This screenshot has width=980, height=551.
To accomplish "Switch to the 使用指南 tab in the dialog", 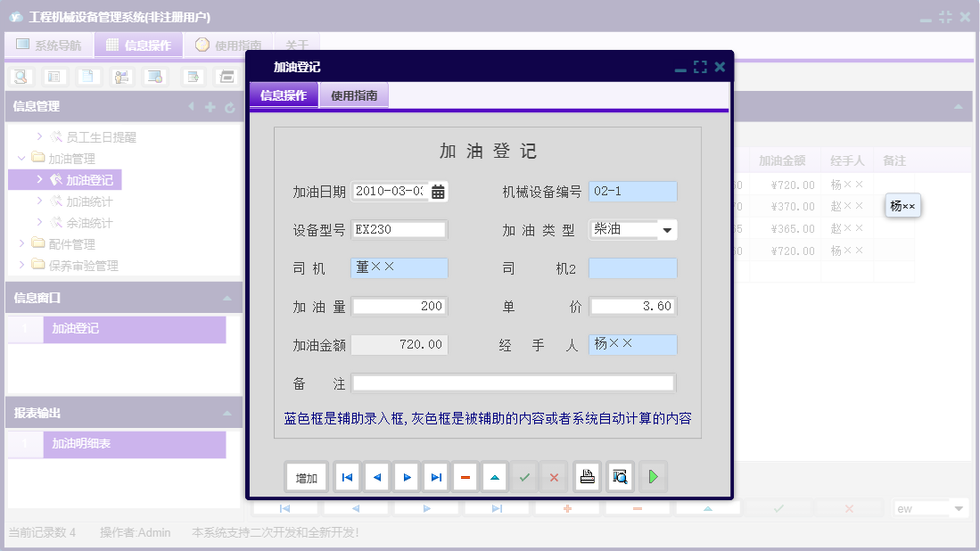I will (354, 94).
